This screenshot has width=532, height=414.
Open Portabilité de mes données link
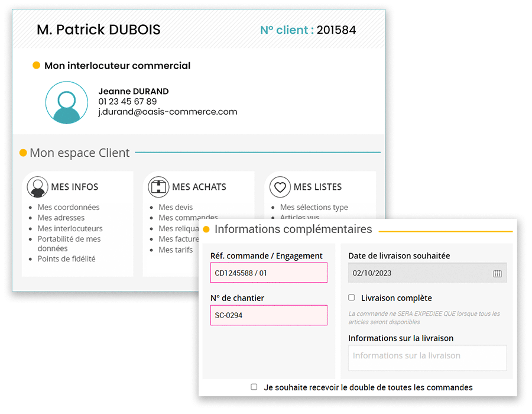(x=69, y=244)
